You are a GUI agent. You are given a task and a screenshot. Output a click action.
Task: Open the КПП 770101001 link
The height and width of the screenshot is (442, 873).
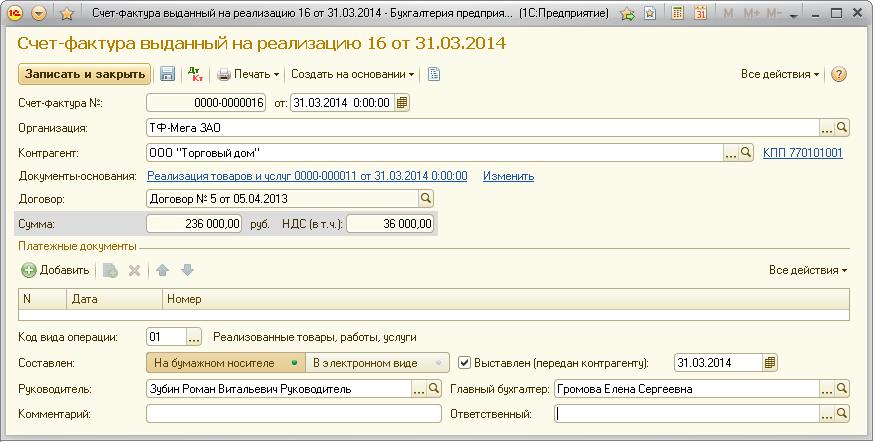pyautogui.click(x=802, y=153)
